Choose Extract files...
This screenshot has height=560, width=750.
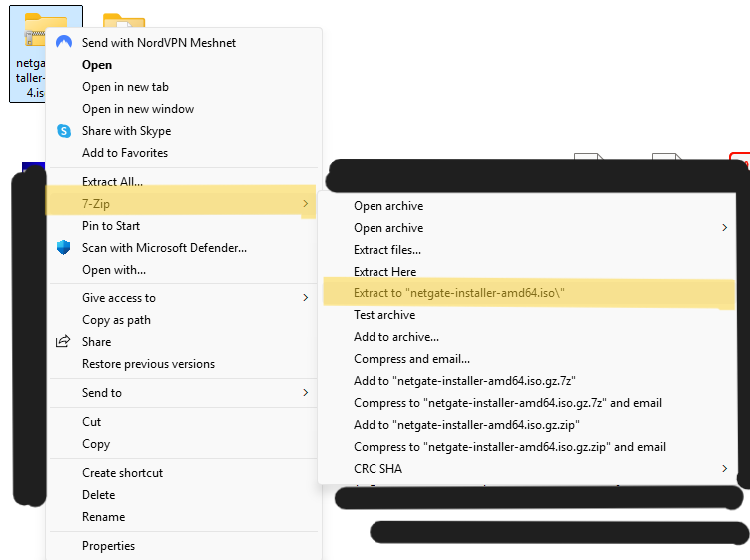click(528, 250)
